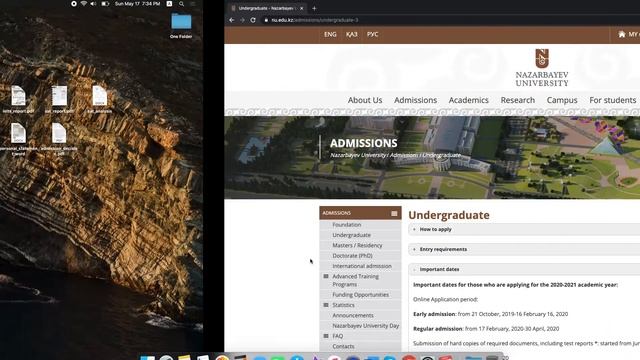Expand the FAQ submenu icon

pyautogui.click(x=326, y=336)
